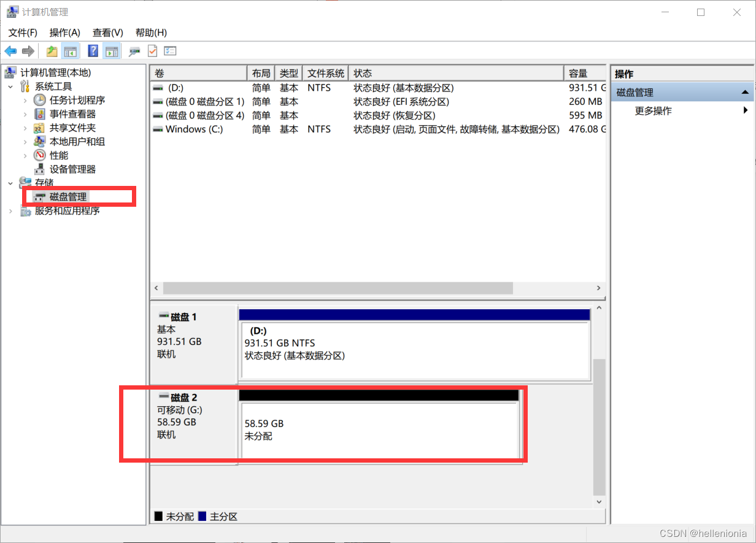Expand the 事件查看器 node

[25, 114]
